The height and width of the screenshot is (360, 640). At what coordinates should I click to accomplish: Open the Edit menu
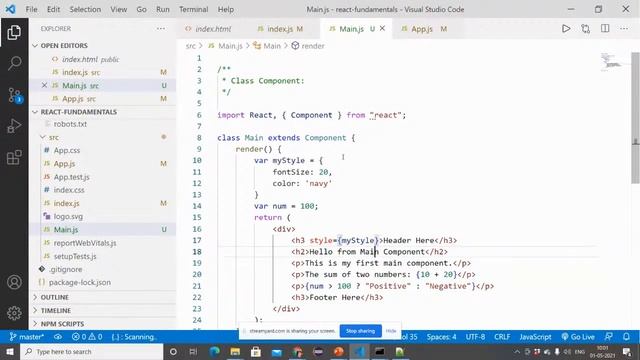click(x=53, y=9)
